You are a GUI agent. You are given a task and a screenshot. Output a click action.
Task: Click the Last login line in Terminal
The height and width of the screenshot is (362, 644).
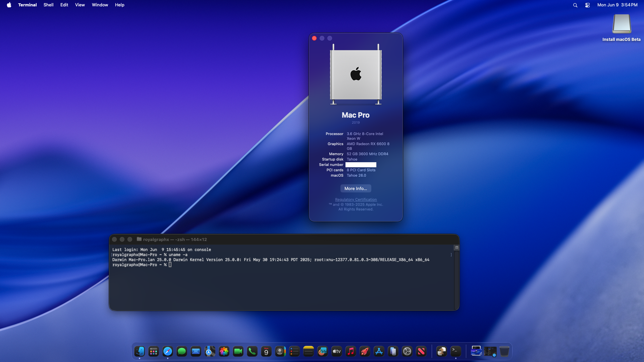162,250
